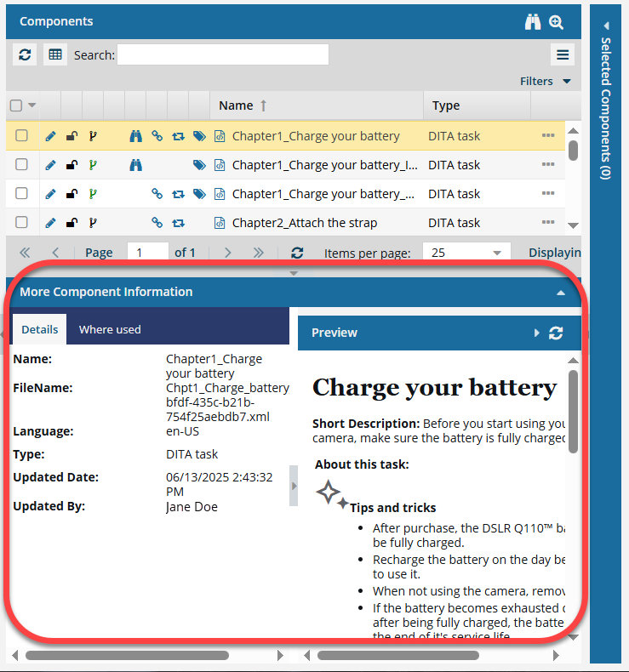Collapse the More Component Information panel
Image resolution: width=629 pixels, height=672 pixels.
560,292
